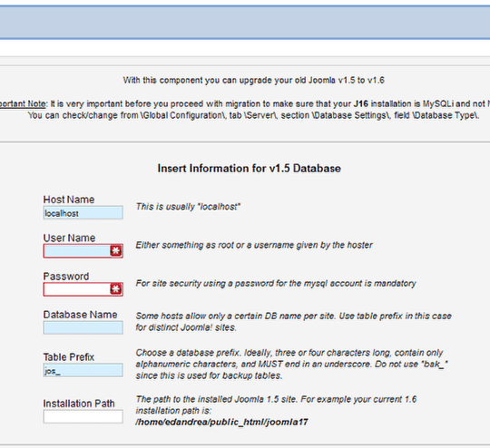Click the red required icon in Password
The image size is (490, 448).
coord(116,289)
